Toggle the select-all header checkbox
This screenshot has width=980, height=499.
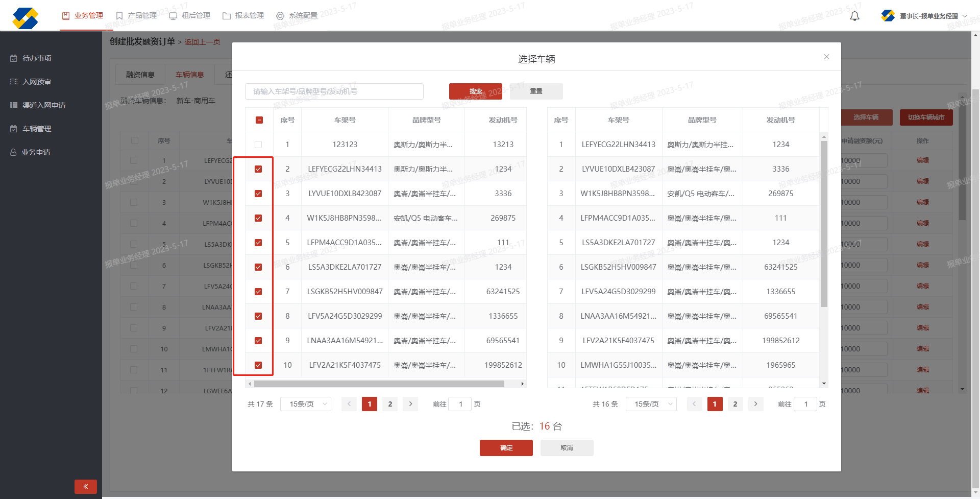(x=259, y=120)
